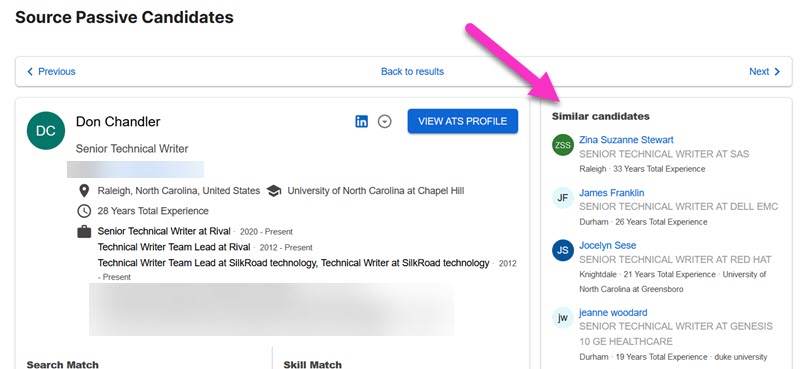Click '28 Years Total Experience' text
Screen dimensions: 800x369
click(153, 211)
